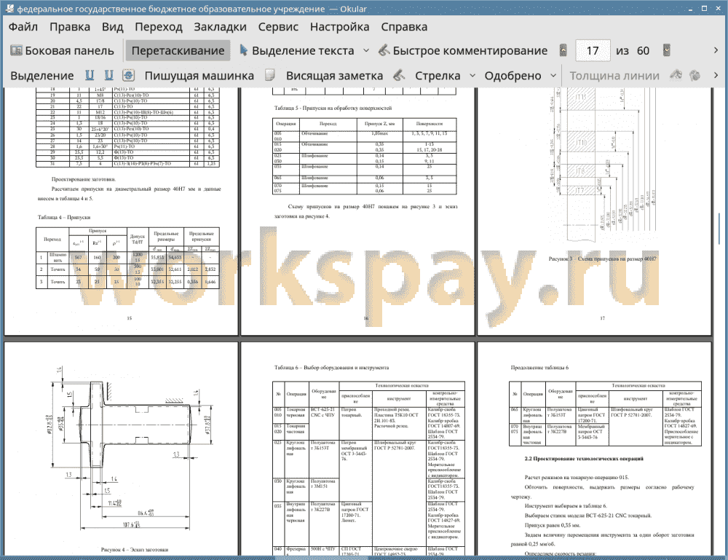
Task: Open the Правка menu
Action: pos(70,27)
